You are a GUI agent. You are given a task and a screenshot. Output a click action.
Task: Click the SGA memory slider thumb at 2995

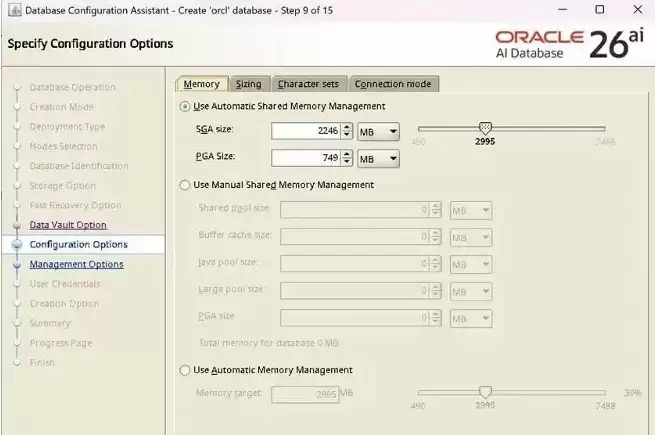485,128
